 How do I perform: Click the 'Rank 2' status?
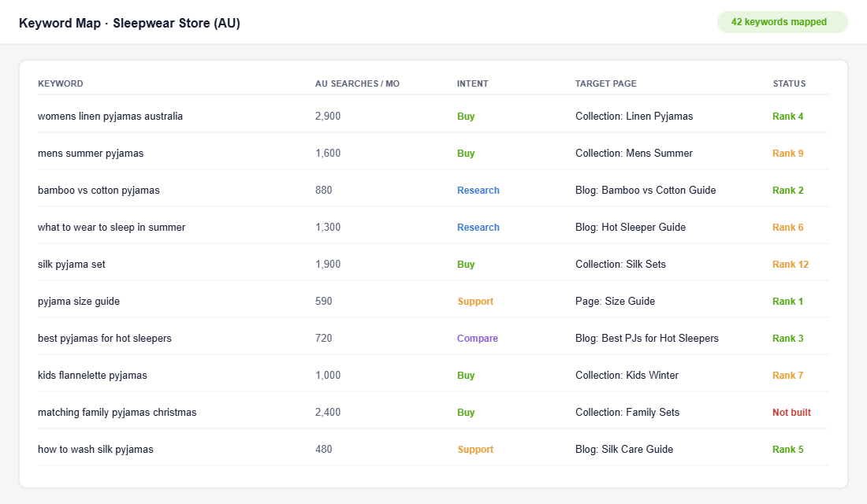[788, 190]
